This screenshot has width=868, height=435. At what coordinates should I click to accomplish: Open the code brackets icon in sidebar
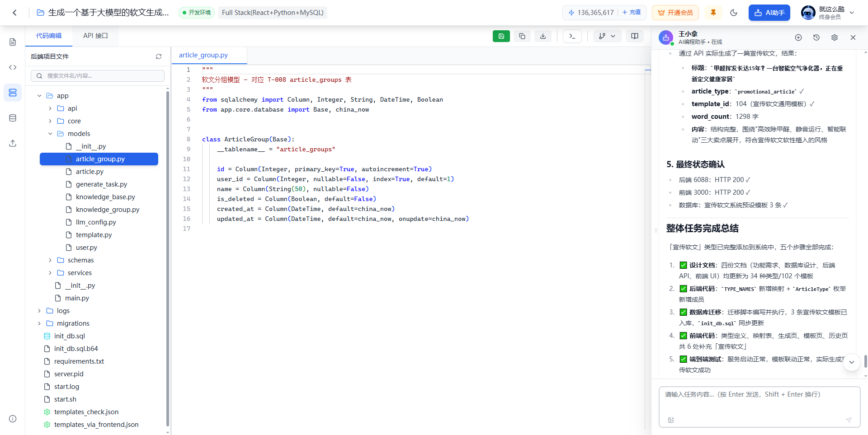[13, 67]
